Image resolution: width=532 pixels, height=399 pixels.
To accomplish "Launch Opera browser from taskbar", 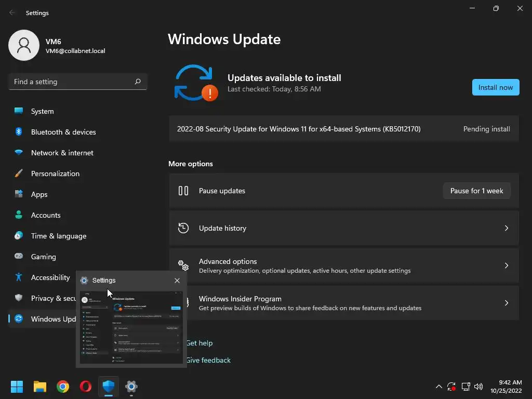I will click(x=86, y=386).
